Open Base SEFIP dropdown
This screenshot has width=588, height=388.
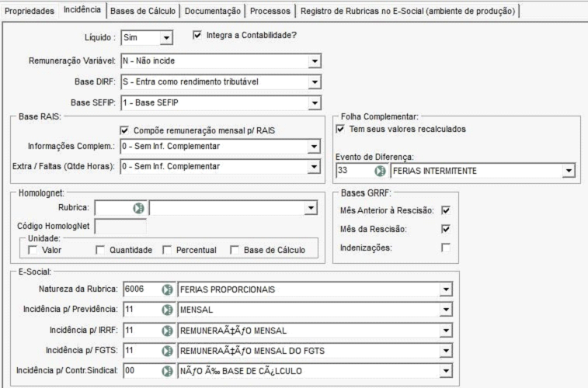[x=315, y=102]
